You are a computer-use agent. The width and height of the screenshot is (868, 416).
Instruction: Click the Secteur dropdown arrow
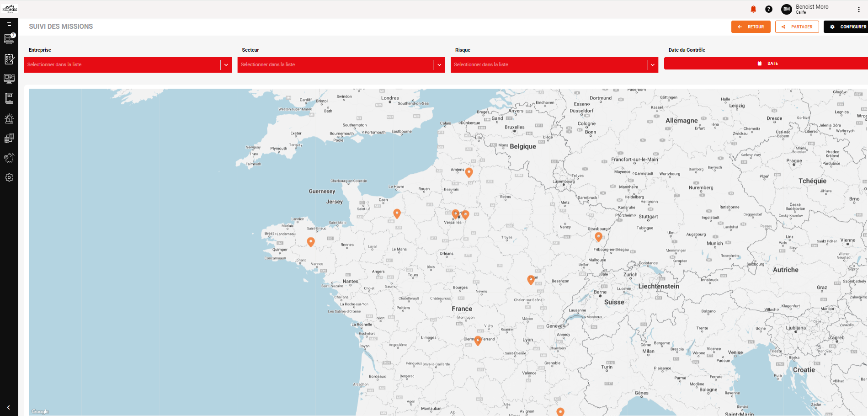coord(440,65)
